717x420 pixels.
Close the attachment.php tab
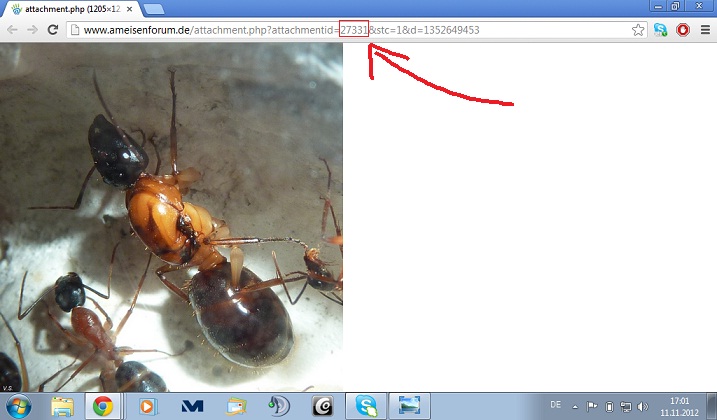tap(131, 8)
